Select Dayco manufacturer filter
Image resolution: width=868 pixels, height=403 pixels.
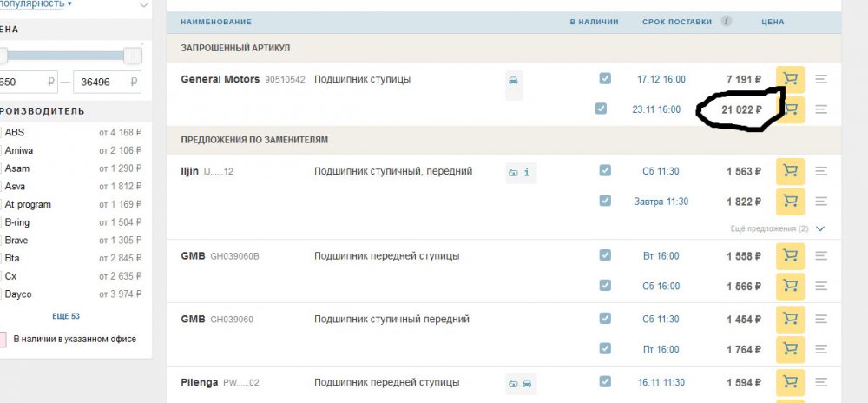[17, 294]
